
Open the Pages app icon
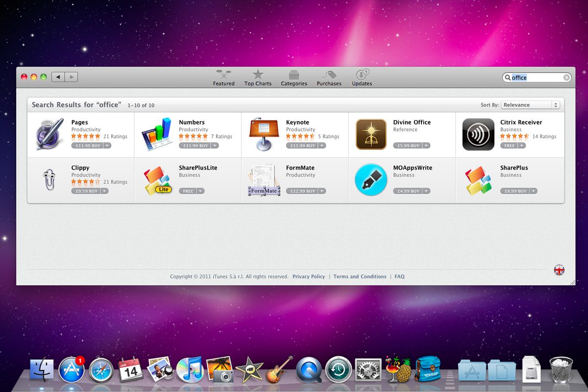tap(49, 134)
